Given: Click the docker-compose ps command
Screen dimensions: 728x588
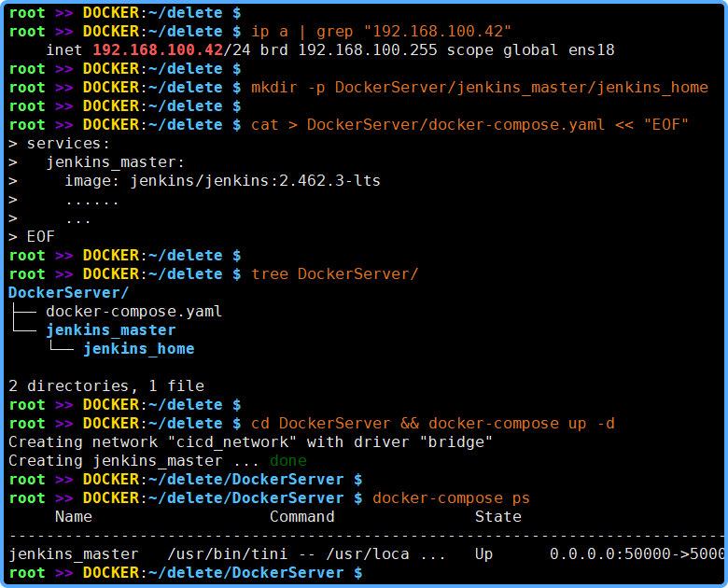Looking at the screenshot, I should (451, 498).
